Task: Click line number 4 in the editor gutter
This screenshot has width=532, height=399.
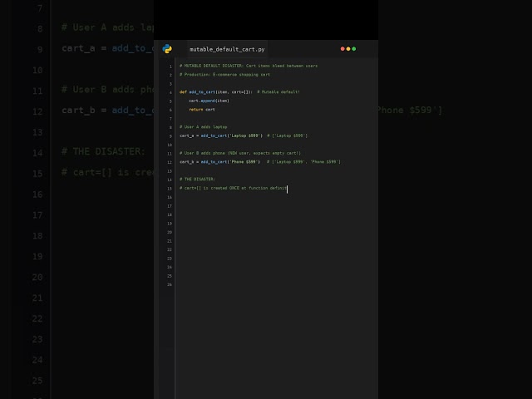Action: (170, 92)
